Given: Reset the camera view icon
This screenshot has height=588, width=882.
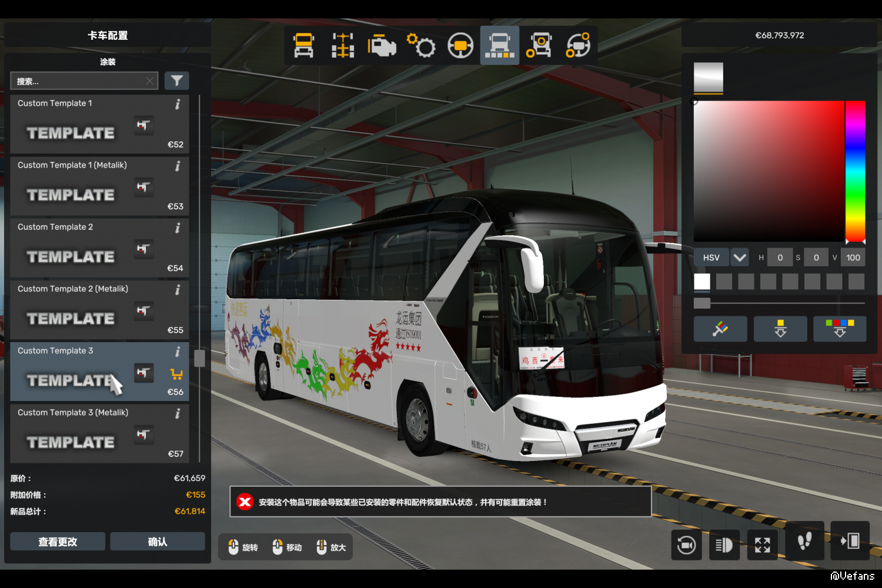Looking at the screenshot, I should pyautogui.click(x=686, y=545).
